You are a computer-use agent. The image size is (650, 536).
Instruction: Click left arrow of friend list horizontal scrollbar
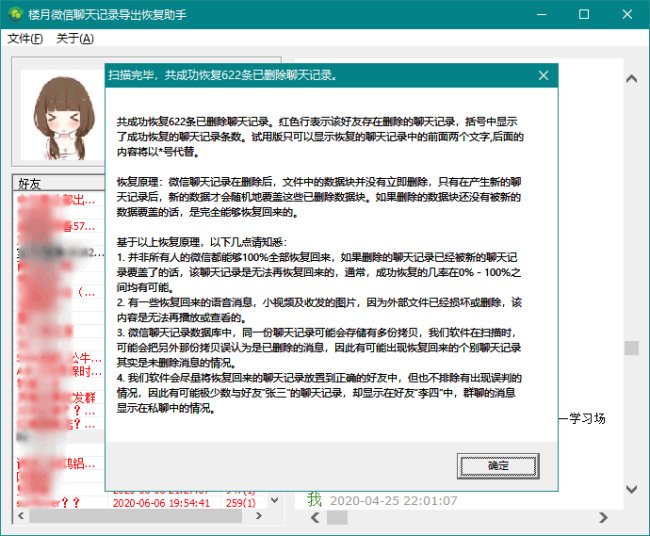tap(21, 516)
